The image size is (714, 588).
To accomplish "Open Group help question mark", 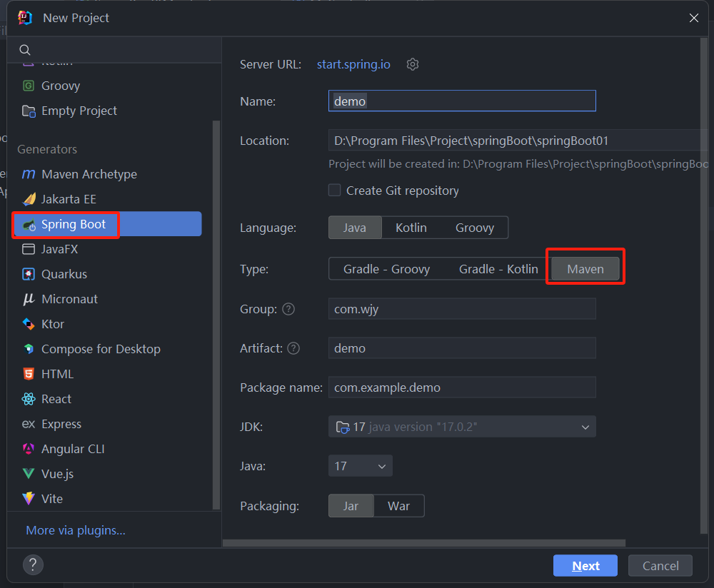I will pyautogui.click(x=288, y=309).
